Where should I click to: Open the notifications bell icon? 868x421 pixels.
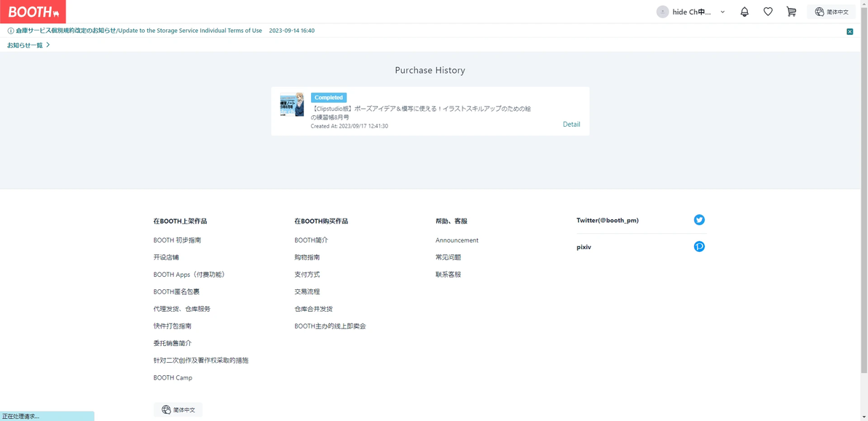pos(744,12)
